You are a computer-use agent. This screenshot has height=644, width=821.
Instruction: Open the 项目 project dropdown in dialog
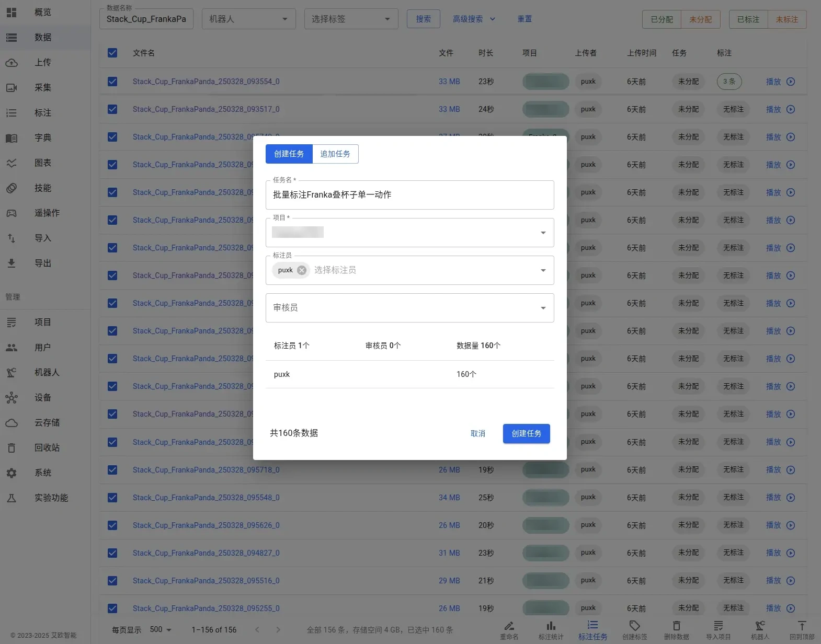(410, 233)
